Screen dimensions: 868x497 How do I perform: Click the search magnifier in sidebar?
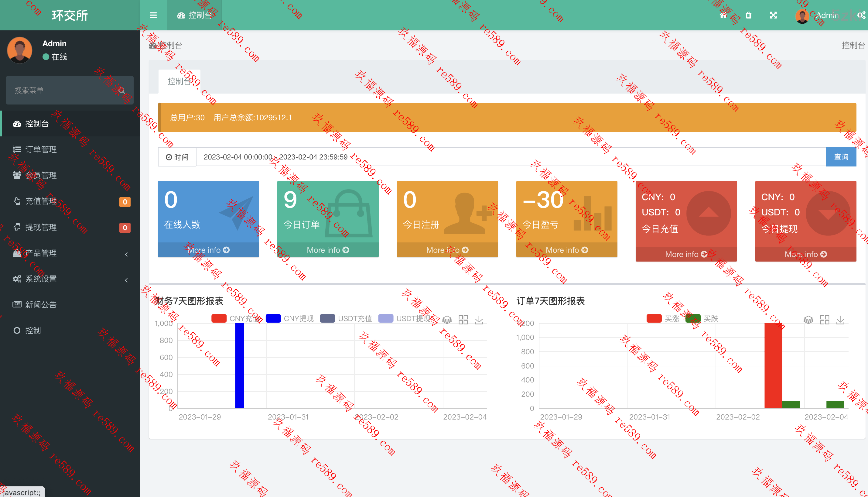122,91
